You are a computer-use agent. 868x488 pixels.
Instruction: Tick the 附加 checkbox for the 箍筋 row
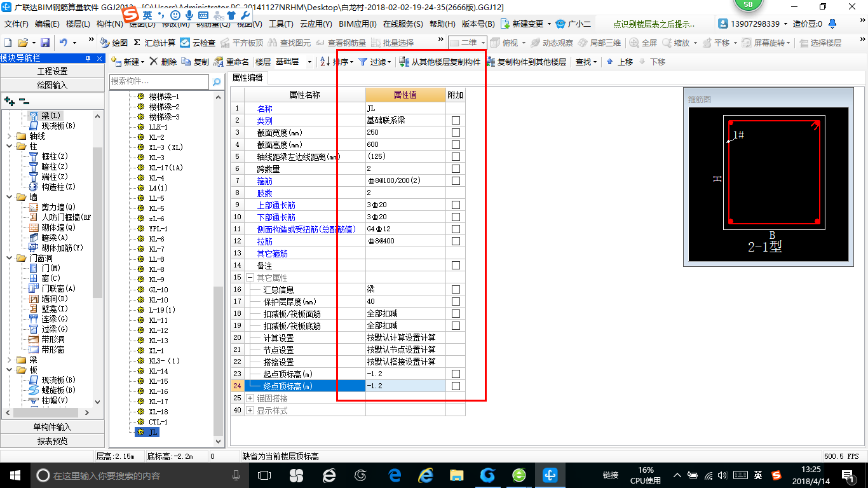[x=456, y=180]
